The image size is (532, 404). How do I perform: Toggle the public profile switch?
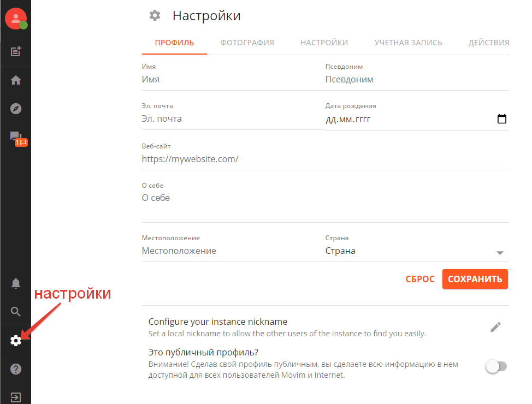point(496,366)
